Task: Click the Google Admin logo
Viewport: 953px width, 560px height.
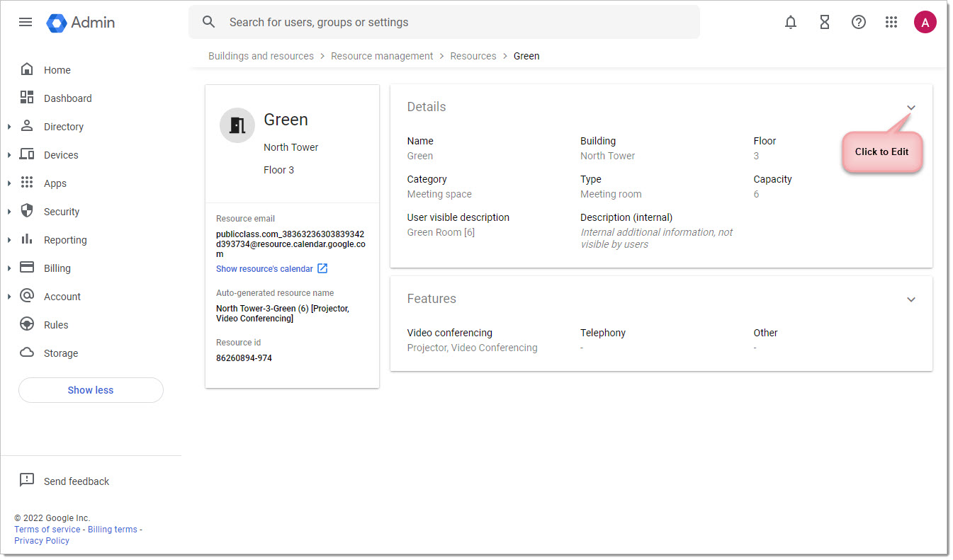Action: [x=81, y=23]
